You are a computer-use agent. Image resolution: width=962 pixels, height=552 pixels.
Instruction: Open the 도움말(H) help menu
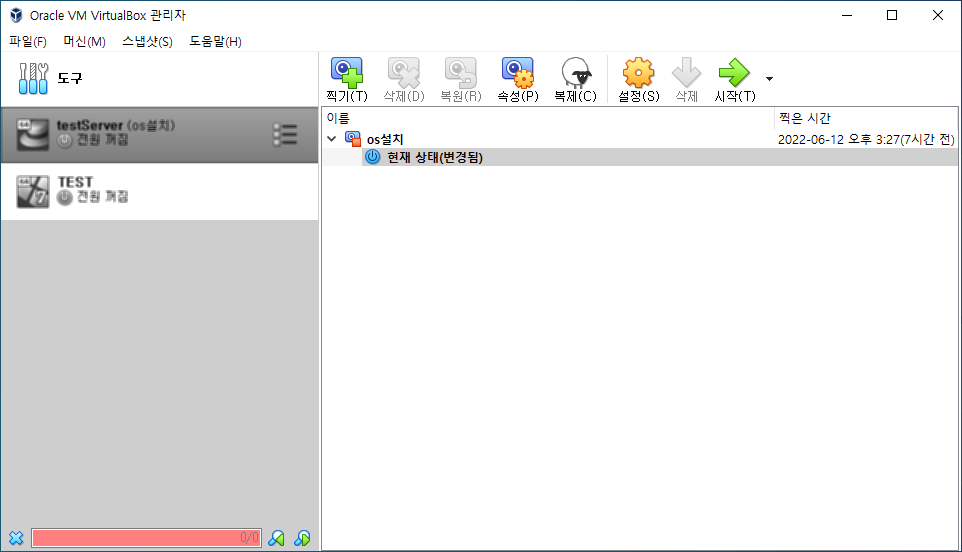pos(215,42)
